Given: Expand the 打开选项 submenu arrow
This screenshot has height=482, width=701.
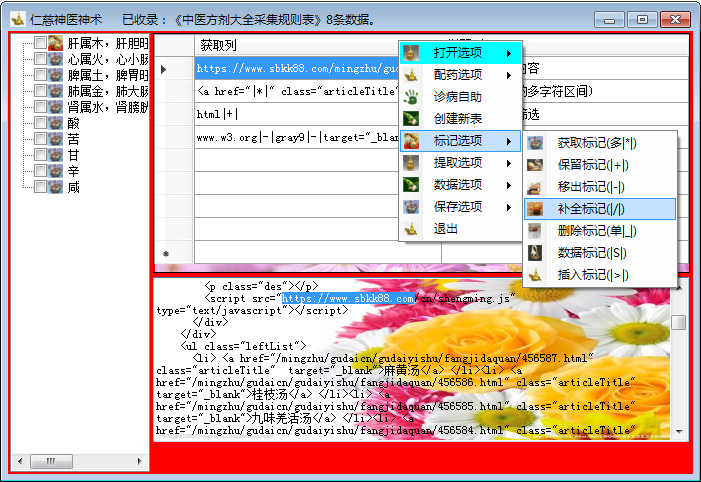Looking at the screenshot, I should [509, 53].
